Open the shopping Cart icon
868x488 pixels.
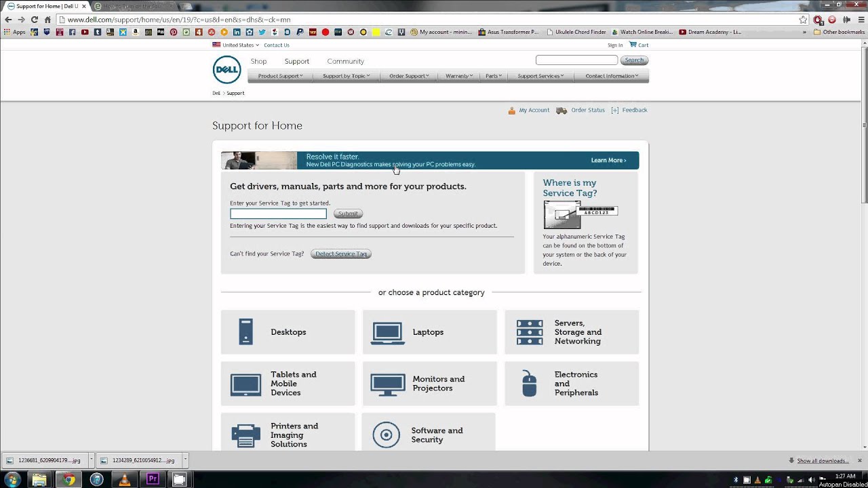[633, 45]
